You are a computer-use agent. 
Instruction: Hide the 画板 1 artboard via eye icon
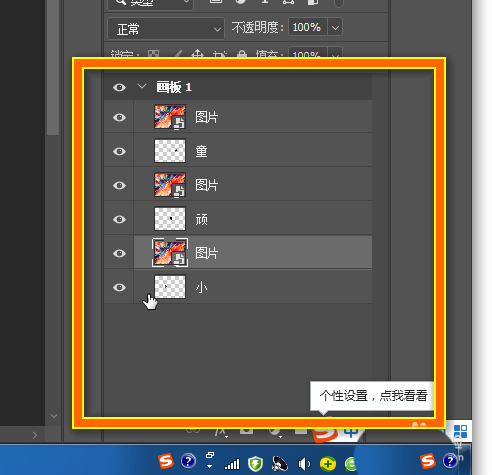119,87
